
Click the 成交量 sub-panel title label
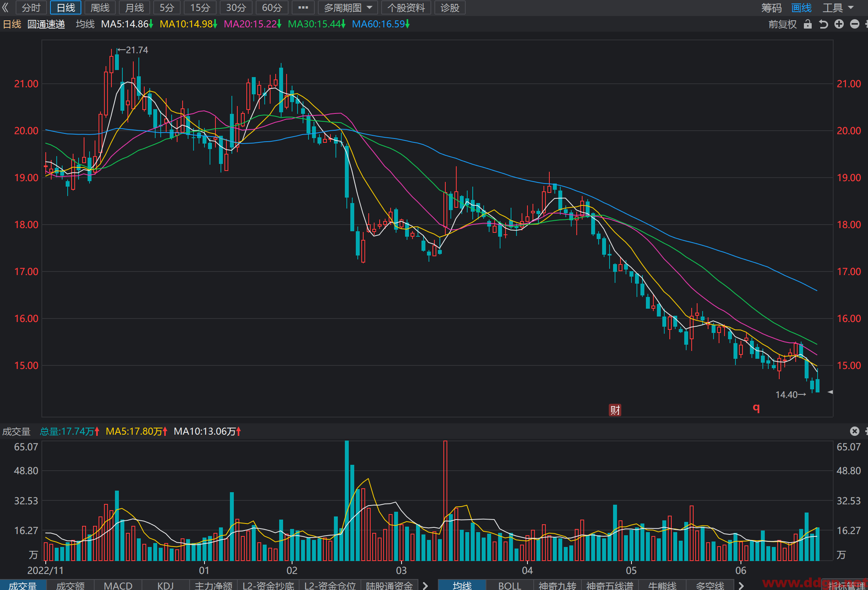click(16, 432)
